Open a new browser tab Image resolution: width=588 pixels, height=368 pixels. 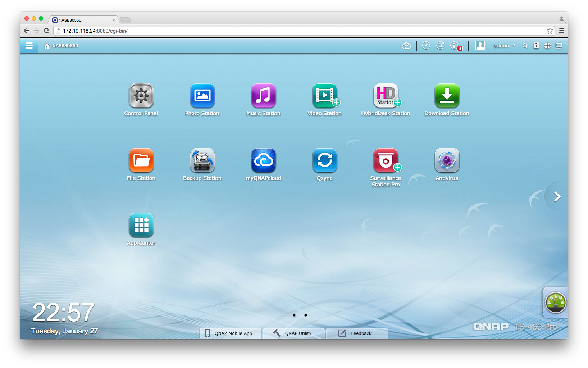(x=126, y=20)
